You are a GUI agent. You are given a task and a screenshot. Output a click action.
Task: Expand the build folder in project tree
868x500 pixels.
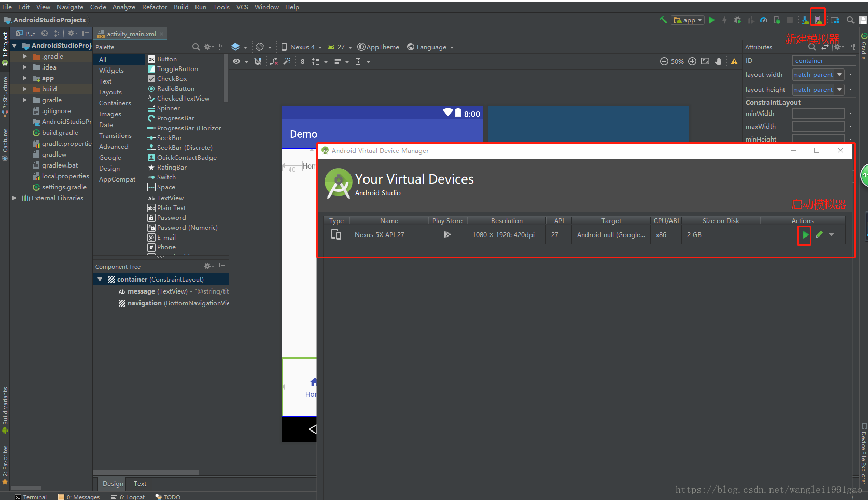click(x=24, y=89)
